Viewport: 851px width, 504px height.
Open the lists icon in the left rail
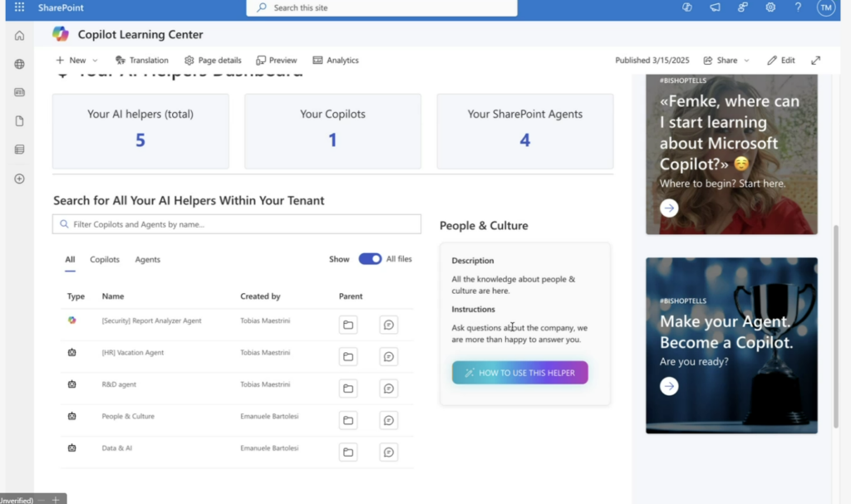tap(20, 149)
